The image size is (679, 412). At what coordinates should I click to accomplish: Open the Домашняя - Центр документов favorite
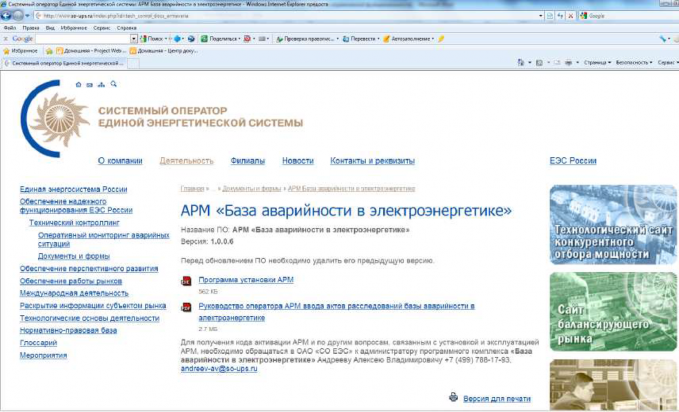(x=164, y=51)
